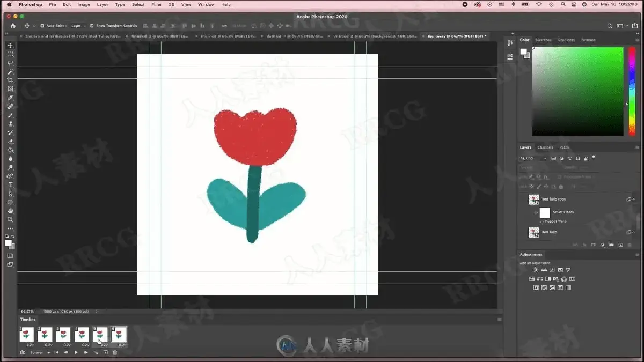The width and height of the screenshot is (644, 362).
Task: Choose the Zoom tool
Action: [10, 219]
